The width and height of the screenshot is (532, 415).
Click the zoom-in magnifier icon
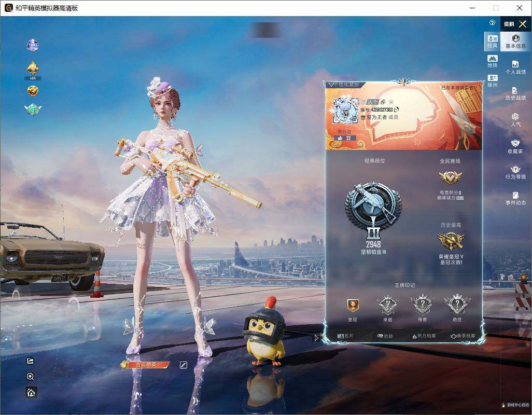click(x=30, y=376)
